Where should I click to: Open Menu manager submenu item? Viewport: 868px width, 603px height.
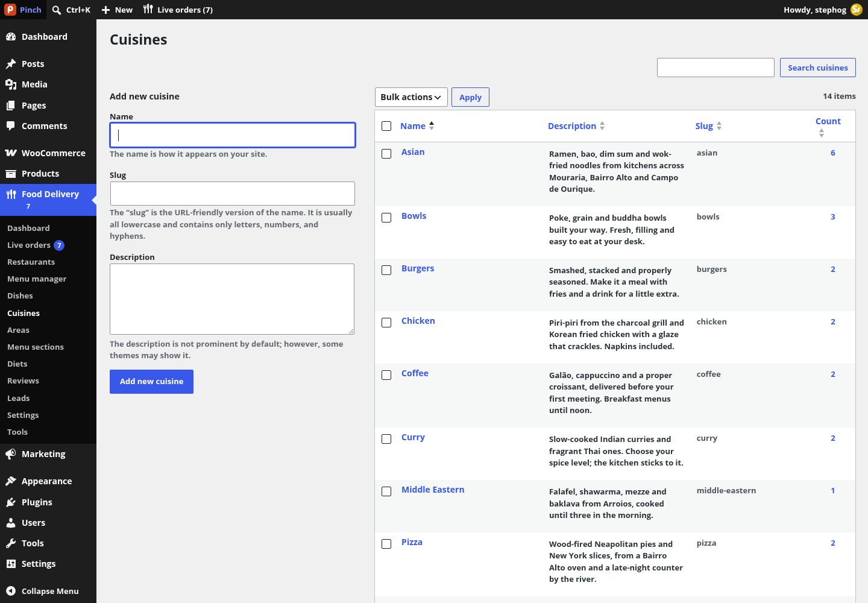tap(37, 279)
